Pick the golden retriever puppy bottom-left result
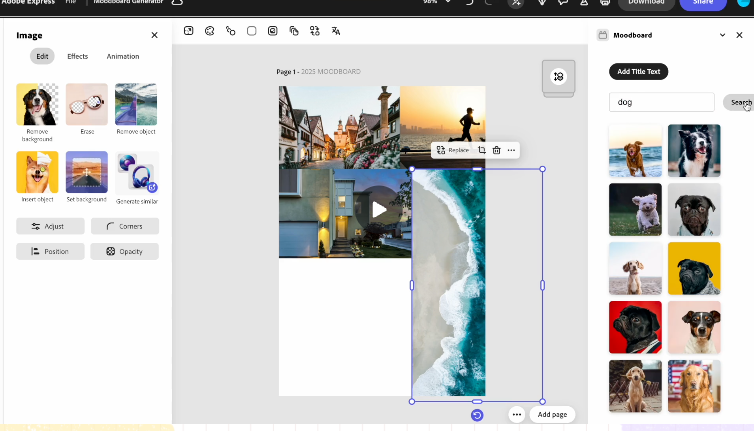Viewport: 754px width, 431px height. 635,386
